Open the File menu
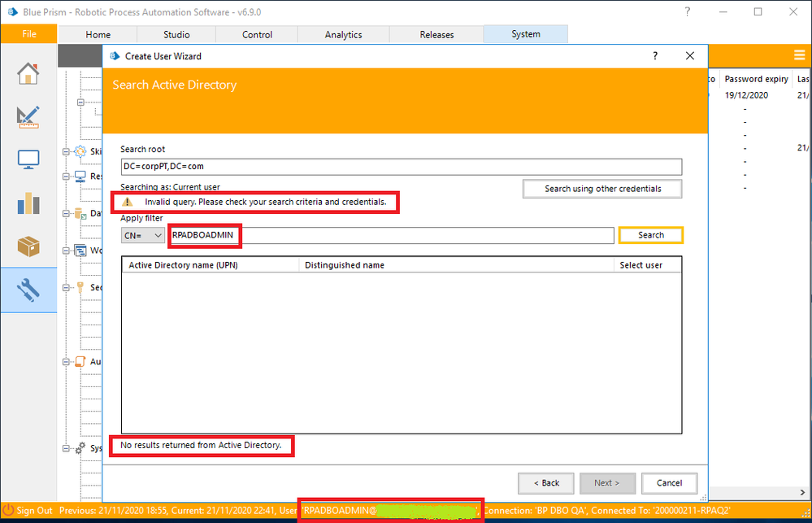Image resolution: width=812 pixels, height=523 pixels. click(x=29, y=33)
